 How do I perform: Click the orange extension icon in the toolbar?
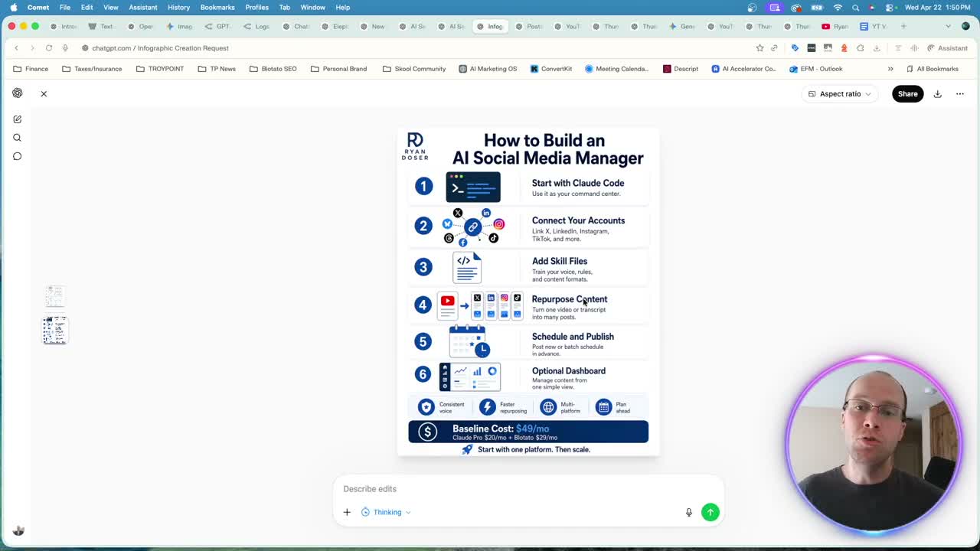[x=844, y=48]
